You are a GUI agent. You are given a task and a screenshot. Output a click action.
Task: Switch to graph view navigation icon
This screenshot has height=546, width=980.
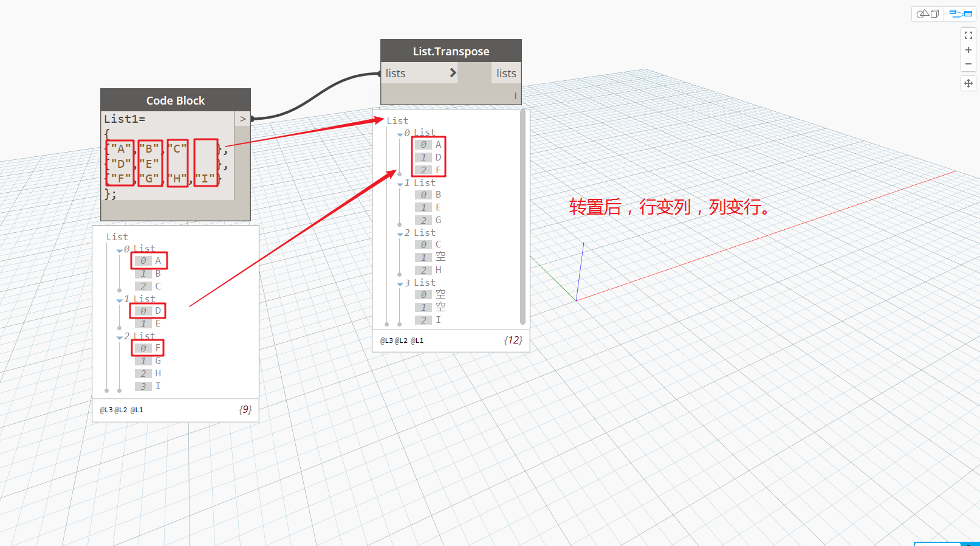pos(961,13)
